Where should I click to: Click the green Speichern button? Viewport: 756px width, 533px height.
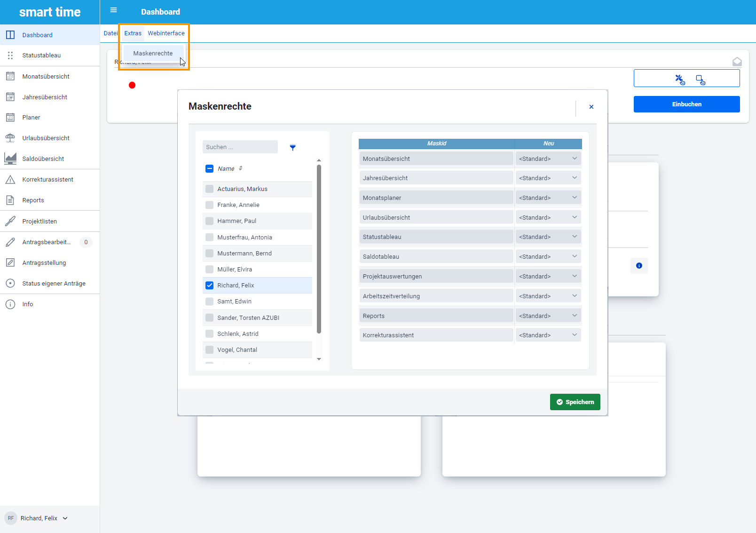click(x=575, y=402)
